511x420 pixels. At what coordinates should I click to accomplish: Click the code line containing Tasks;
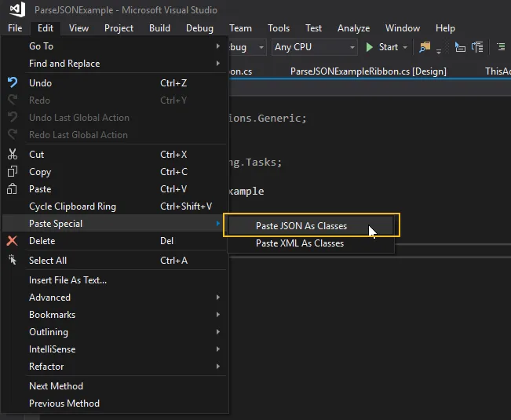(x=256, y=162)
